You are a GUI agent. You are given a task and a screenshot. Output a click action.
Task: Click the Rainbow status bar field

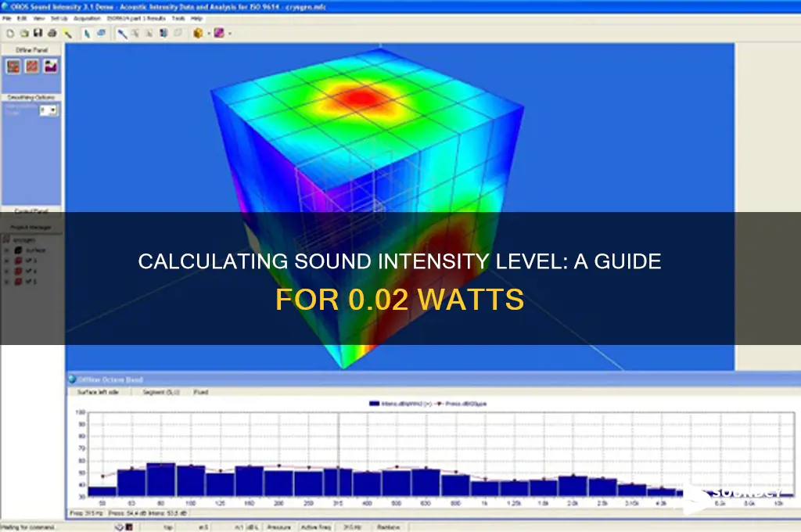point(389,527)
